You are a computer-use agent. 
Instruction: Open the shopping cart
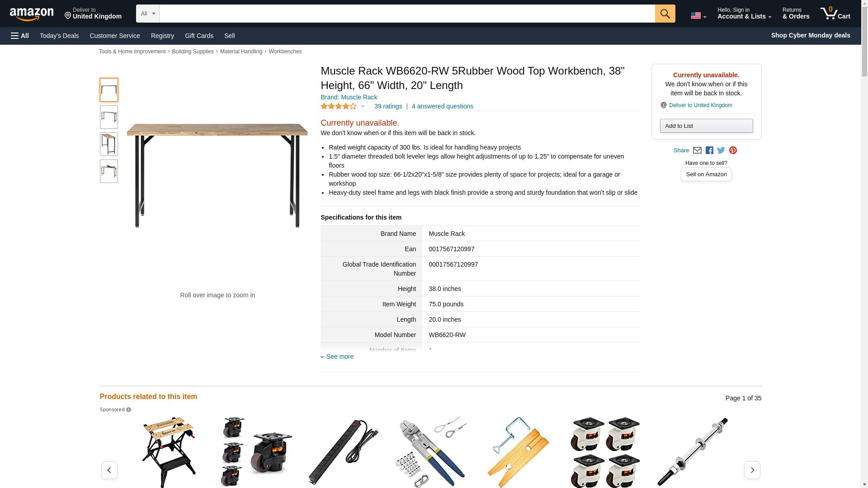(835, 14)
